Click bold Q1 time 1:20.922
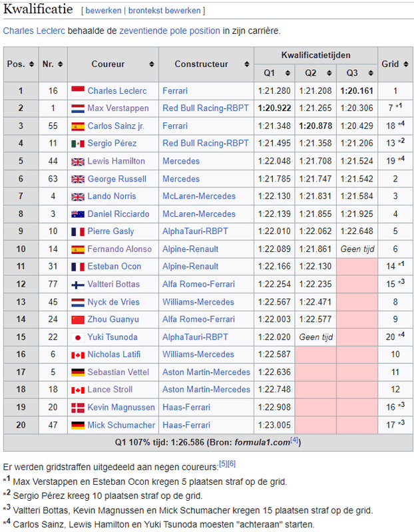Image resolution: width=414 pixels, height=532 pixels. [x=274, y=108]
